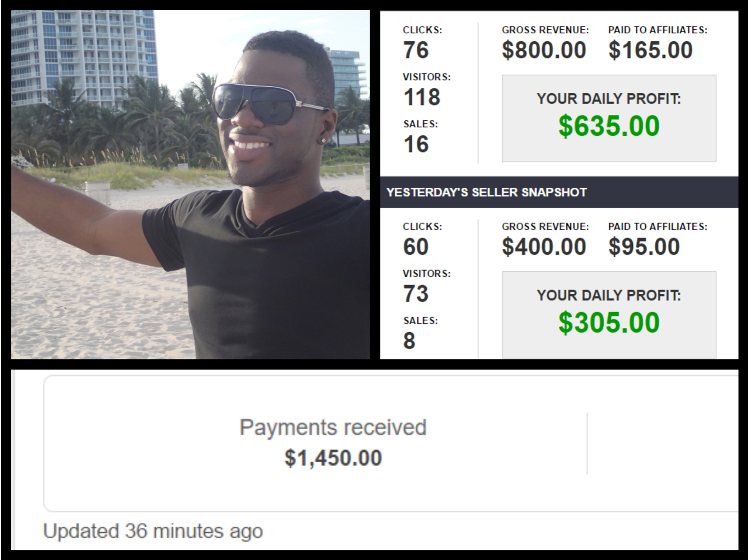This screenshot has width=748, height=560.
Task: Select the visitors count of 118
Action: [x=422, y=97]
